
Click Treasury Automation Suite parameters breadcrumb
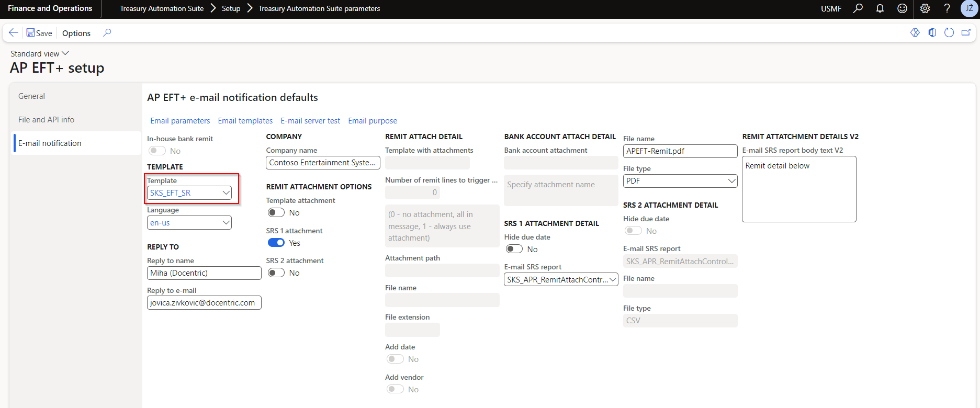click(319, 8)
